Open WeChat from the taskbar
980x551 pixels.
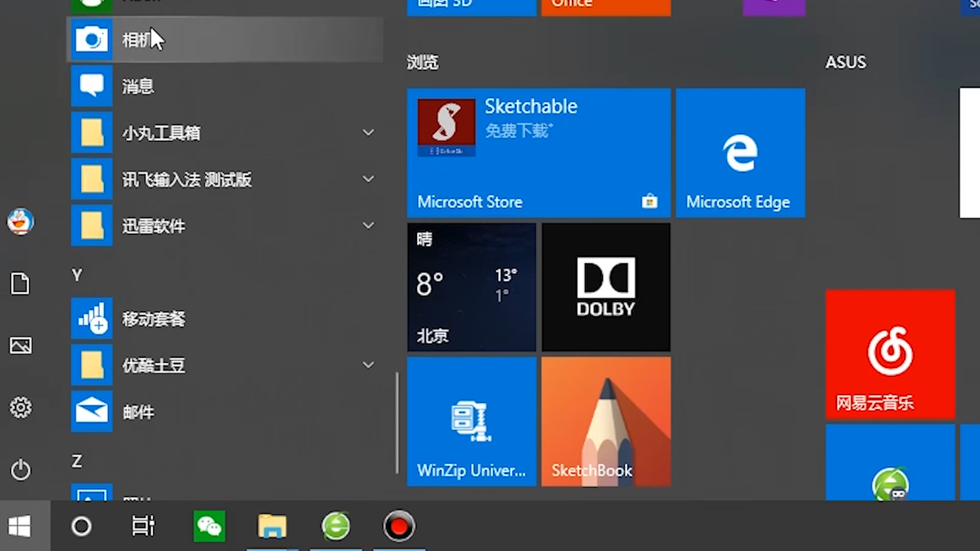click(x=209, y=526)
